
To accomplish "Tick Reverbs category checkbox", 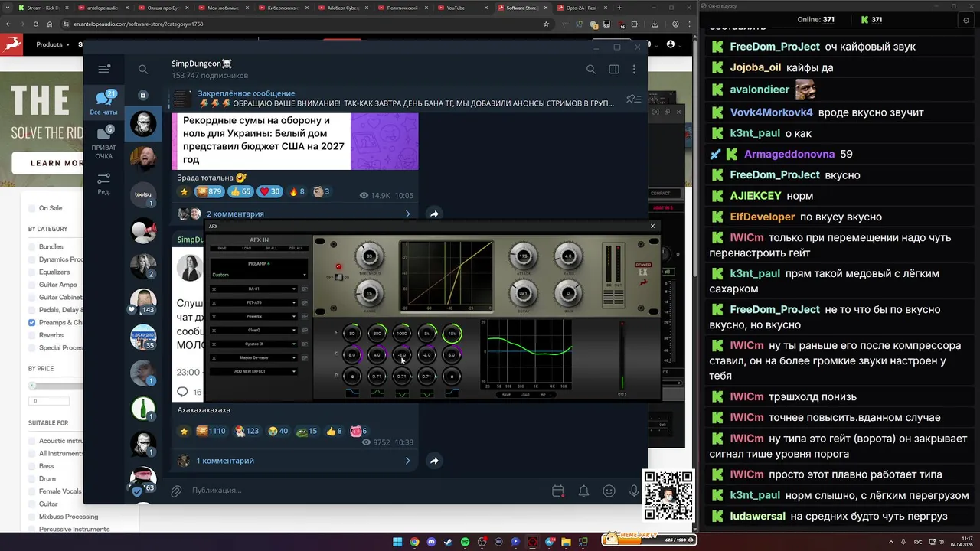I will pos(32,335).
